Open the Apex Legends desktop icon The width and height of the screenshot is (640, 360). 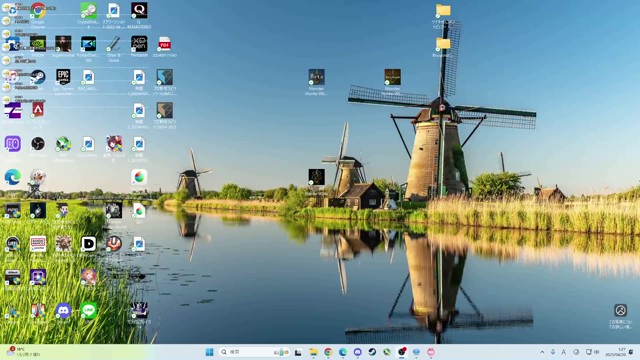pyautogui.click(x=38, y=110)
